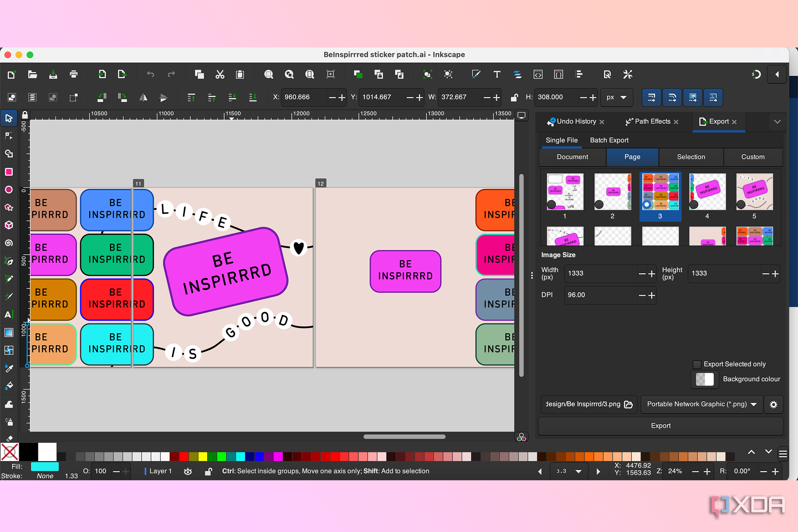Pick the Dropper tool
Image resolution: width=798 pixels, height=532 pixels.
[x=9, y=368]
